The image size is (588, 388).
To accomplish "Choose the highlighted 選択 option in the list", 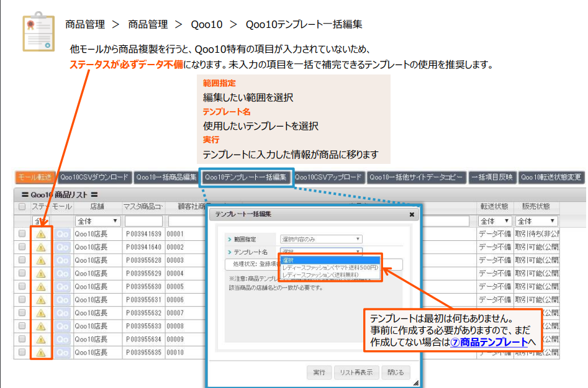I will tap(330, 260).
